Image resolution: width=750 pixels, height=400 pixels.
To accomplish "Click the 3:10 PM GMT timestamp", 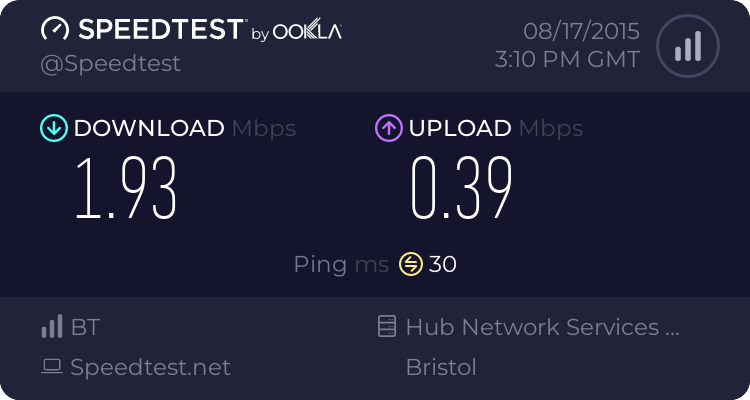I will (567, 60).
